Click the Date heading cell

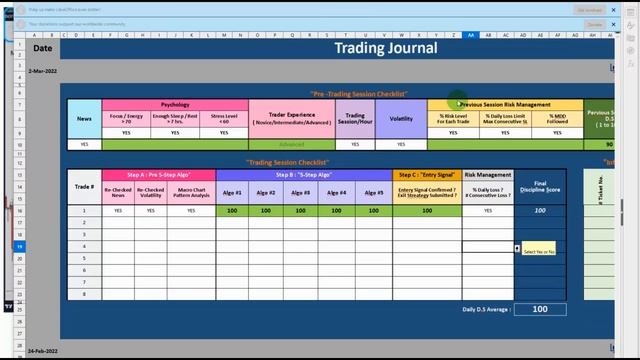43,49
